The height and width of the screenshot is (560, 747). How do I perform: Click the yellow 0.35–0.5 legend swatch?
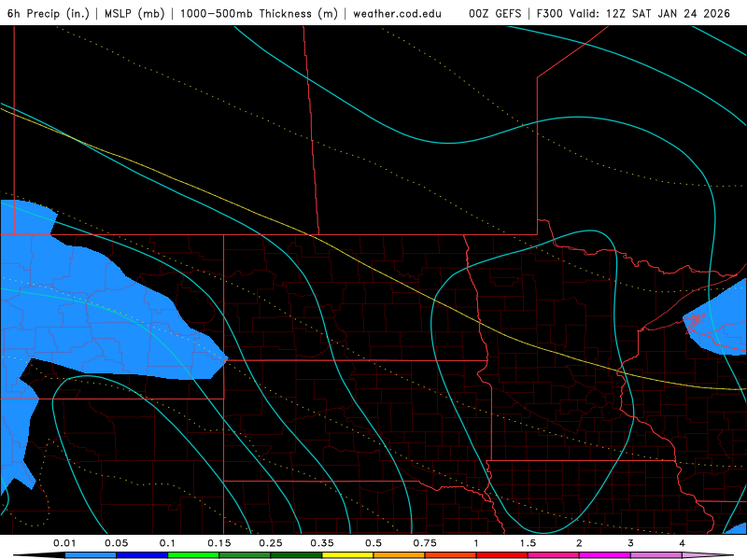click(347, 555)
